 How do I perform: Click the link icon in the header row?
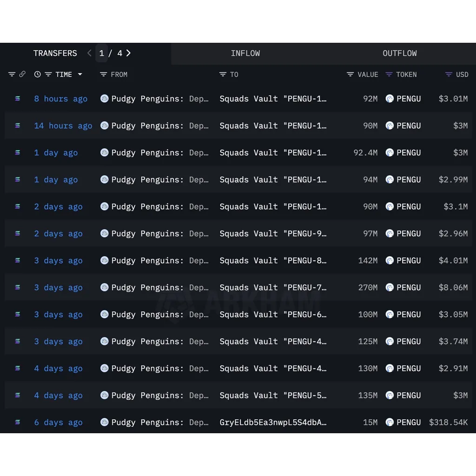point(22,74)
